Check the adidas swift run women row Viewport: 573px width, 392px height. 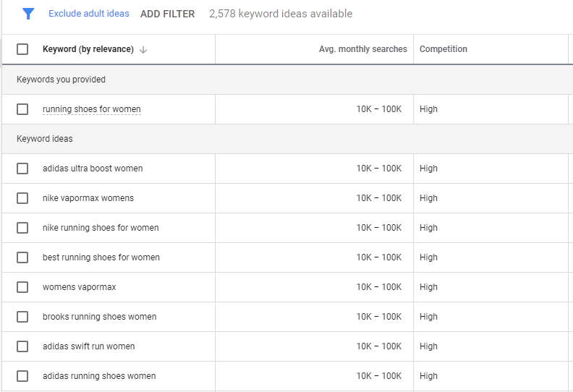(22, 346)
